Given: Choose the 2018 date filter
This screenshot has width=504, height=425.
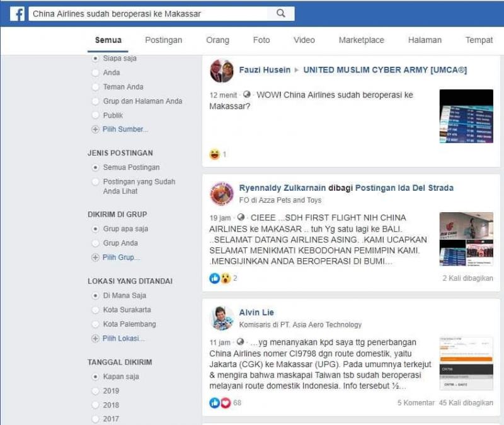Looking at the screenshot, I should (x=95, y=405).
